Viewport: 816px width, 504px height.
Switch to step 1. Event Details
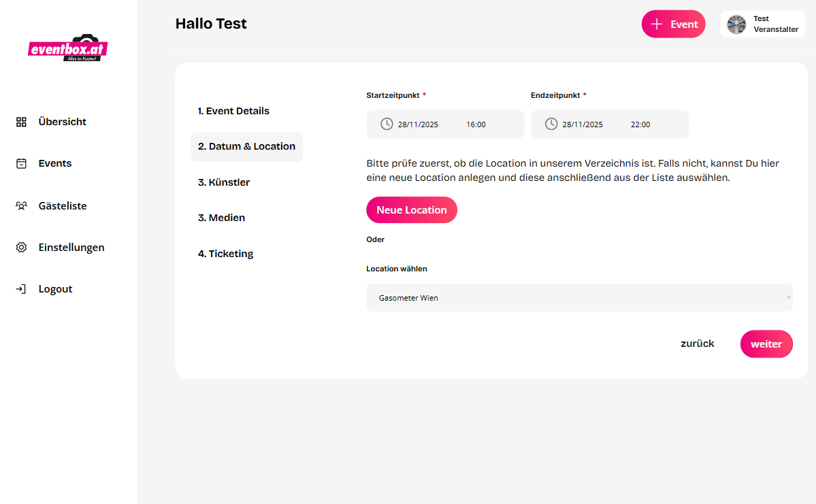[x=234, y=111]
